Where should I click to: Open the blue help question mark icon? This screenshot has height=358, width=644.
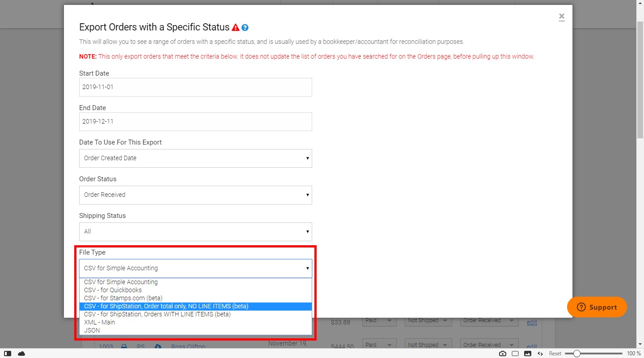245,28
